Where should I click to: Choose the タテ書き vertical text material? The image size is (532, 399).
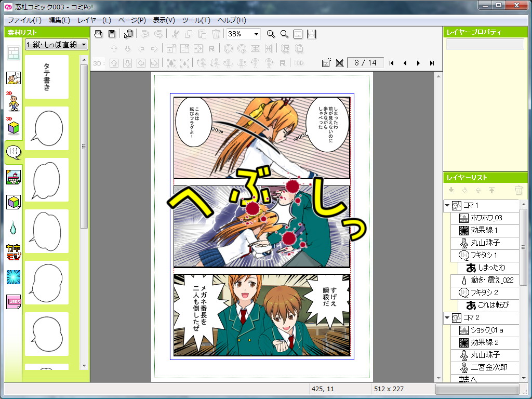(47, 77)
